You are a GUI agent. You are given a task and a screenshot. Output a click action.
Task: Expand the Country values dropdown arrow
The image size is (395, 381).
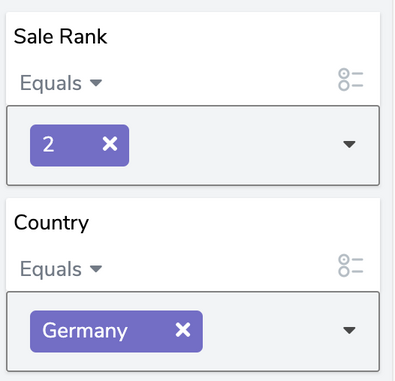point(349,330)
